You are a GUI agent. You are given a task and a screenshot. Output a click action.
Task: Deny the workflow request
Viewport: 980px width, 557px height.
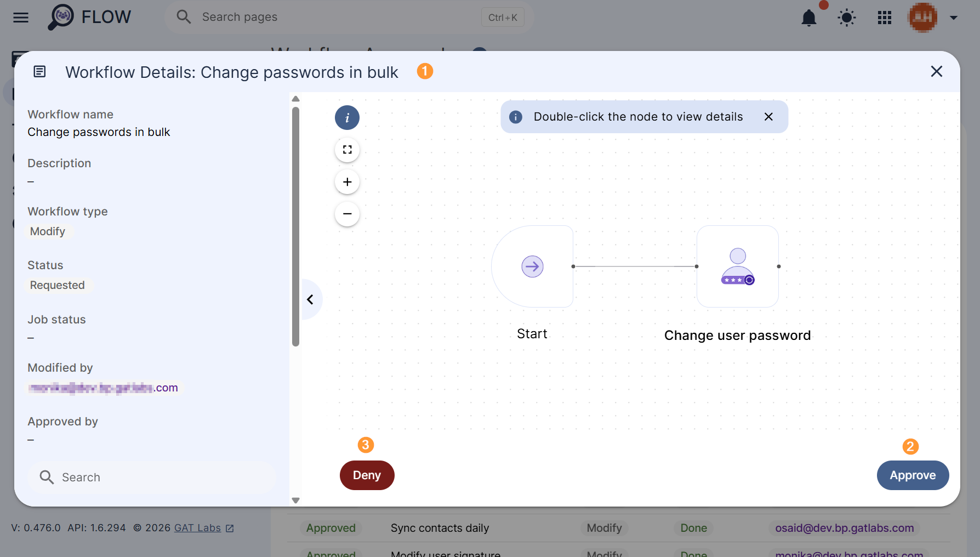pyautogui.click(x=367, y=475)
